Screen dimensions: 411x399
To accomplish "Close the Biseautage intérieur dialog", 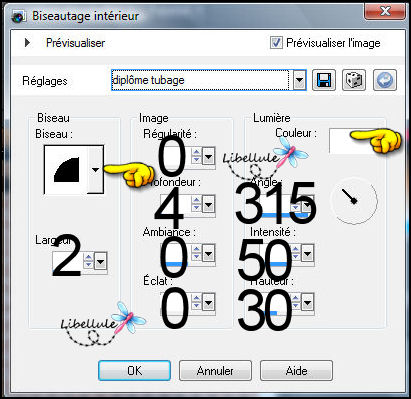I will (x=385, y=12).
